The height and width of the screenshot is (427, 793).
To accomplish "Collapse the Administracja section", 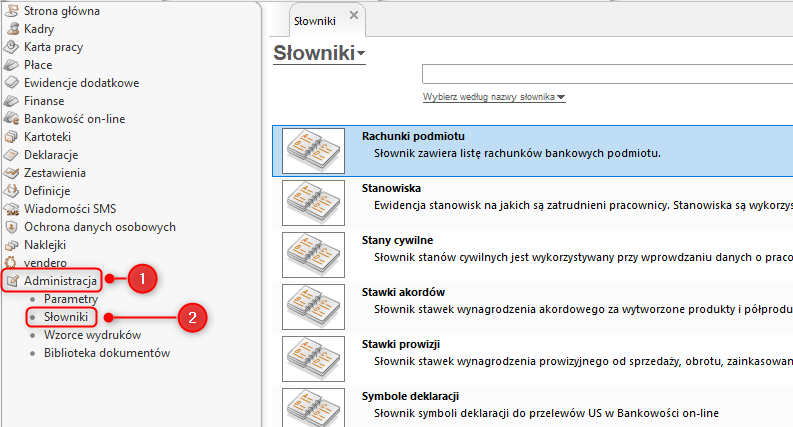I will click(60, 281).
